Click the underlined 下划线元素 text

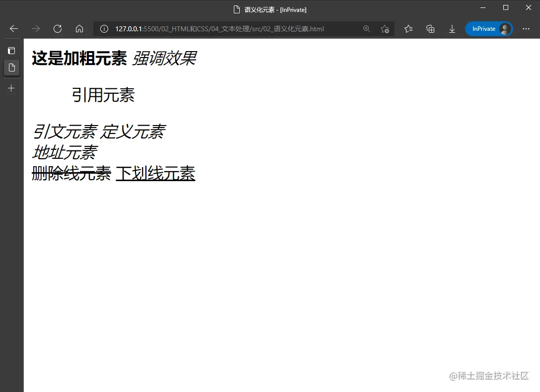tap(155, 174)
